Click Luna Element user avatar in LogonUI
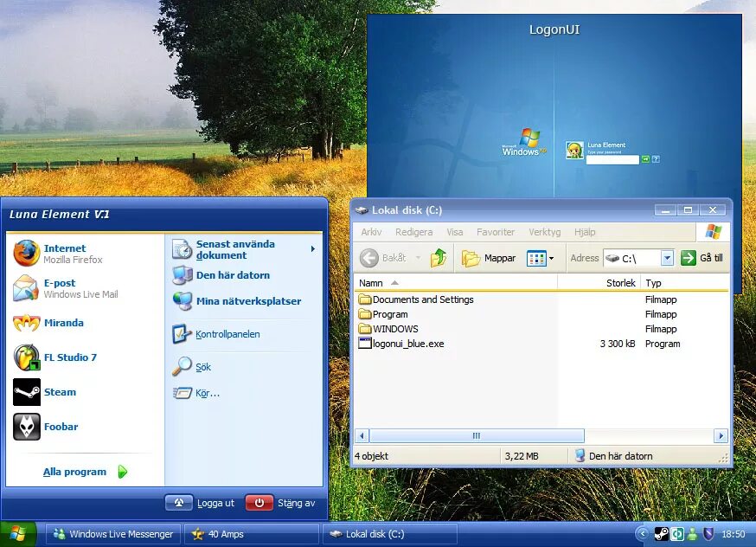The height and width of the screenshot is (547, 756). tap(574, 150)
